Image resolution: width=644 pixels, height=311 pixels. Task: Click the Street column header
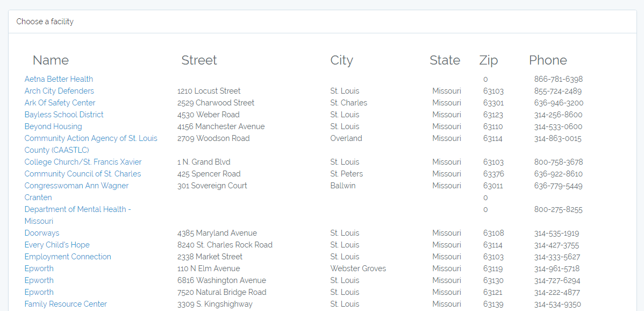[199, 60]
